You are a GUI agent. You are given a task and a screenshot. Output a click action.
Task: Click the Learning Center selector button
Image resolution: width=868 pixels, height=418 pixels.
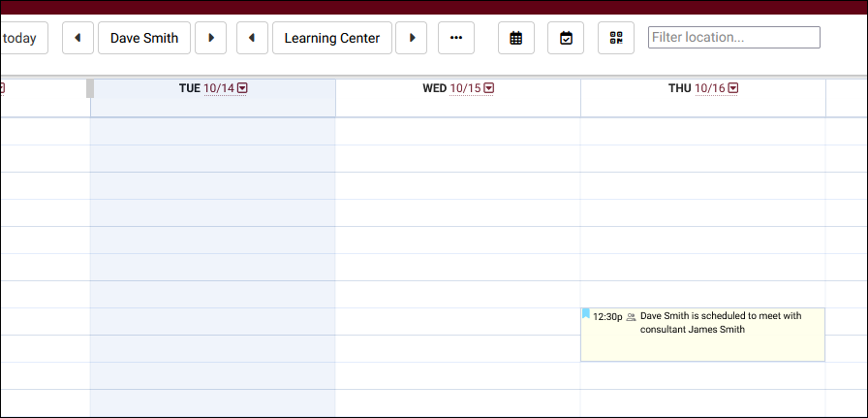[x=332, y=38]
